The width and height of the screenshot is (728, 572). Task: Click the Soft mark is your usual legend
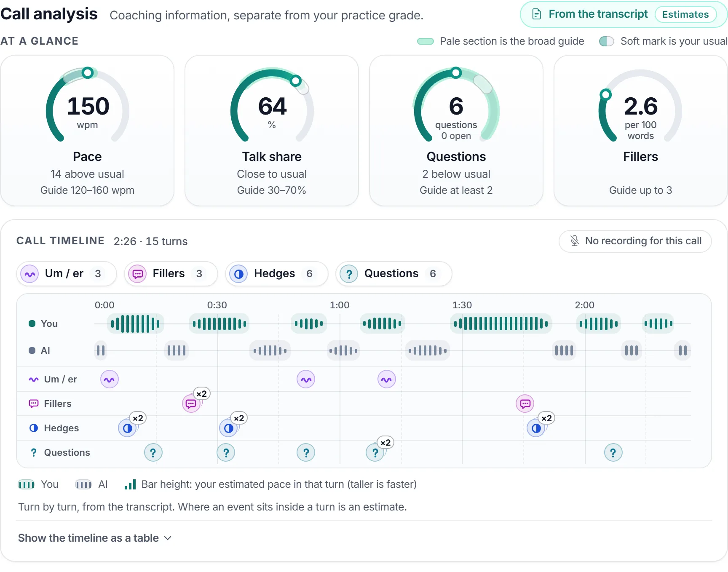pos(663,41)
